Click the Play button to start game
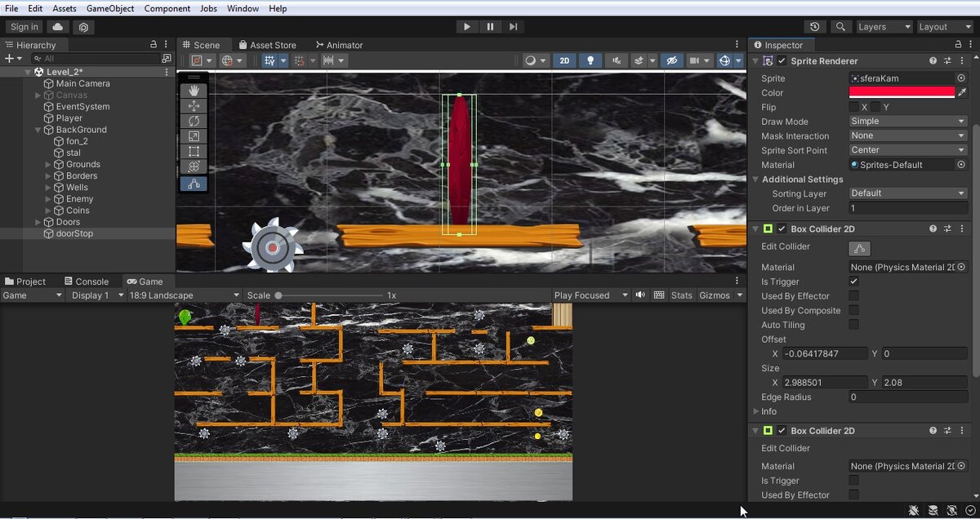 [466, 27]
